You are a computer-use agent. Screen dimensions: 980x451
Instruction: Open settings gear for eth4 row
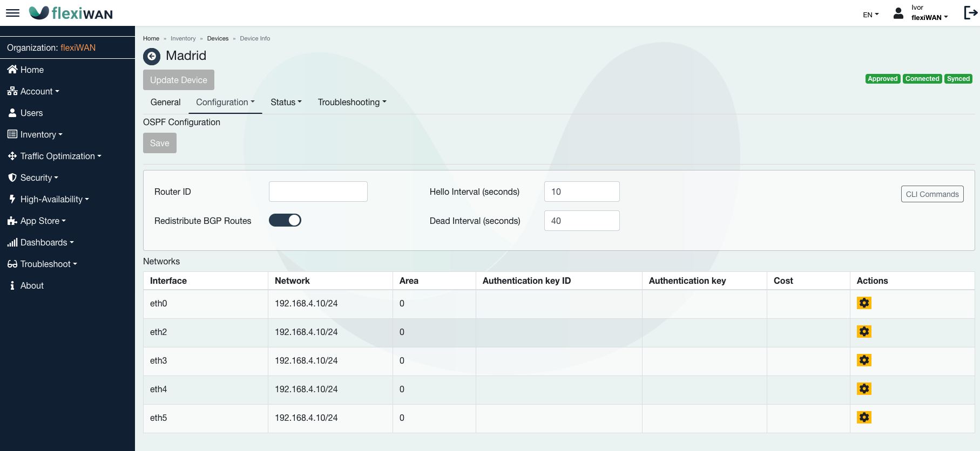pos(864,389)
